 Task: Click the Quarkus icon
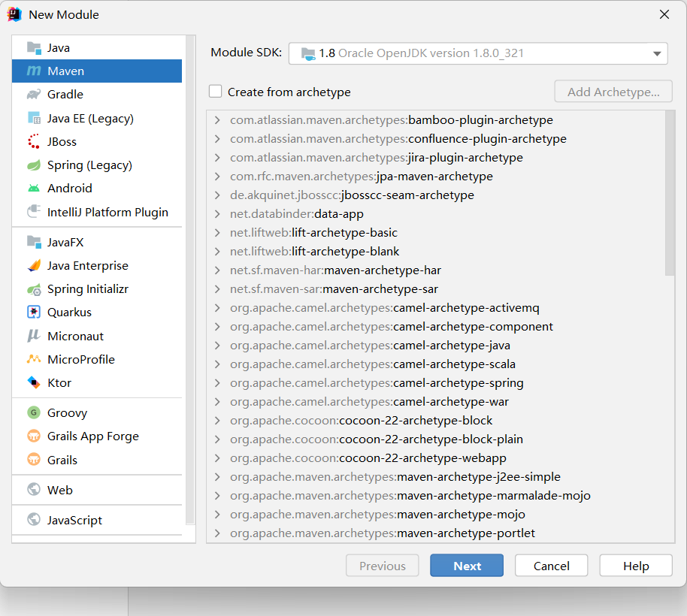coord(34,313)
